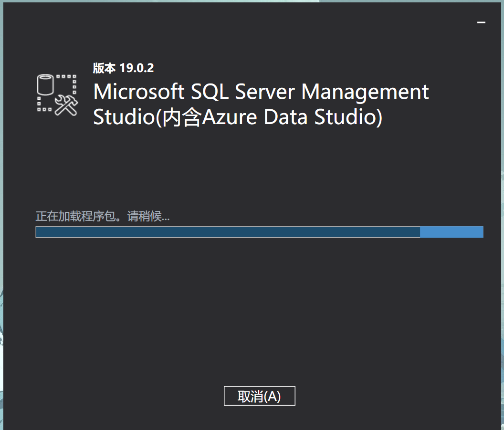This screenshot has width=504, height=430.
Task: Click the 19.0.2 version number
Action: (x=136, y=68)
